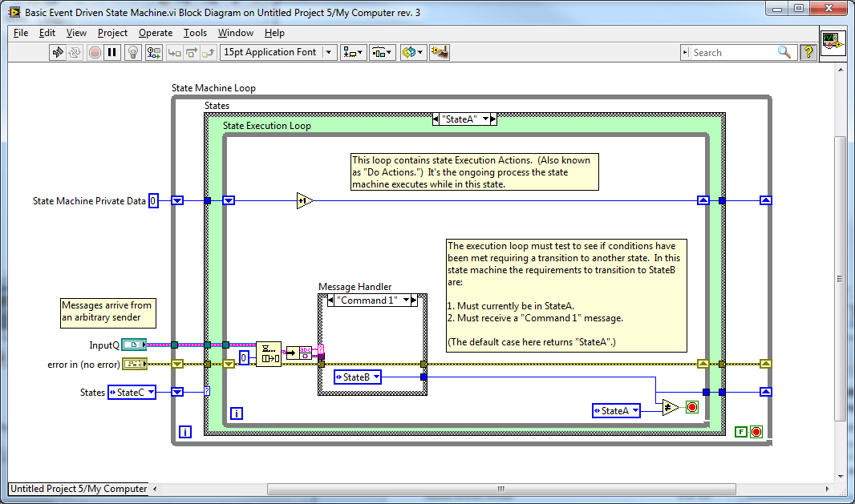
Task: Open the Edit menu
Action: 47,33
